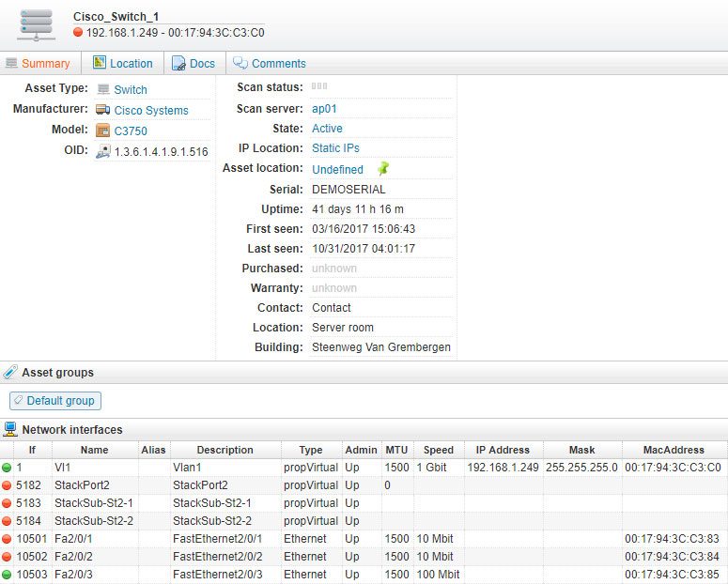Click the scan status indicator bars
The image size is (728, 584).
tap(319, 85)
